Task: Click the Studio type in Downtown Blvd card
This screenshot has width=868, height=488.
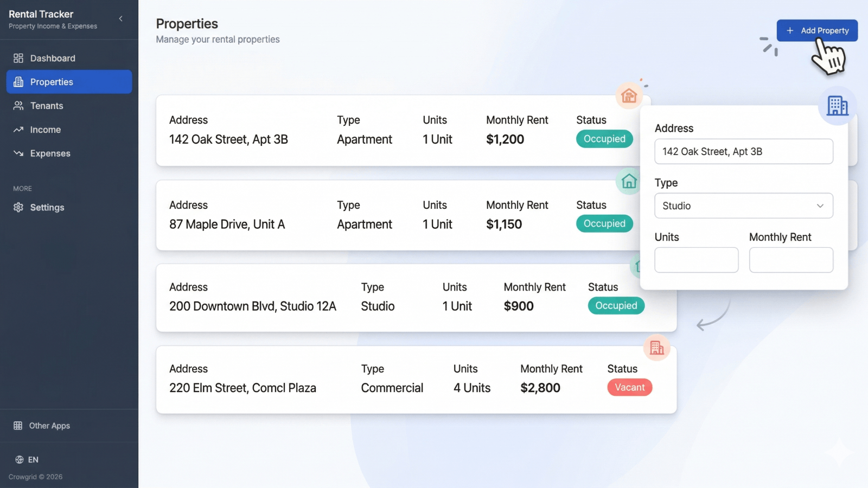Action: (x=378, y=306)
